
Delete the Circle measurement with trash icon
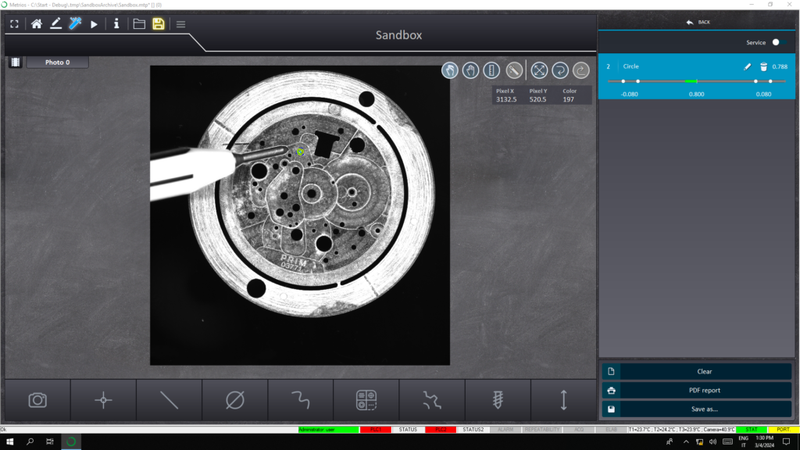(763, 66)
